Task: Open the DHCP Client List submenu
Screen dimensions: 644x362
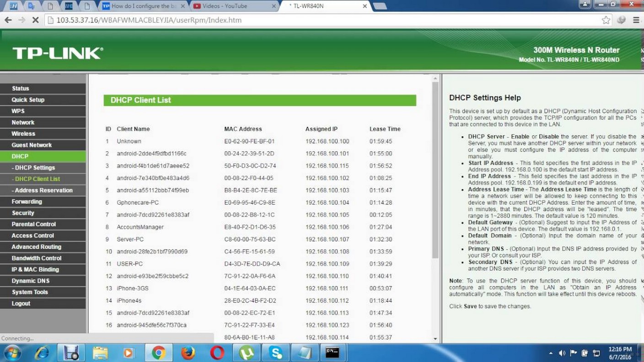Action: click(x=43, y=179)
